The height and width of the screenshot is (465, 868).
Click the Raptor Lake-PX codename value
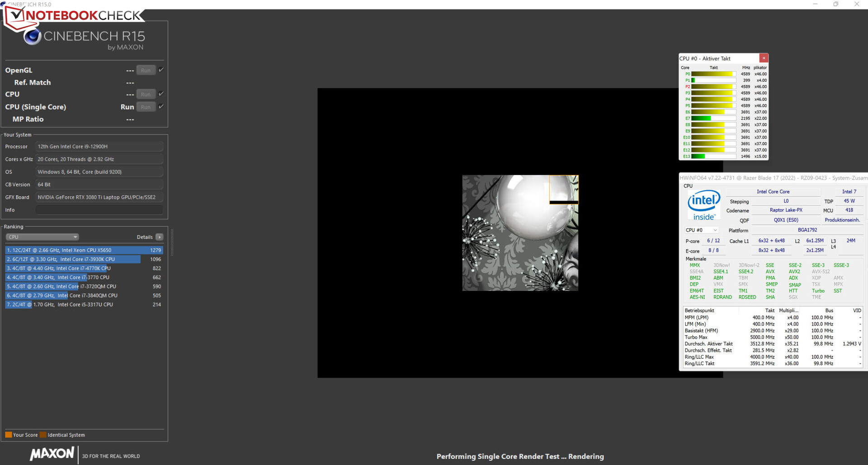click(786, 210)
